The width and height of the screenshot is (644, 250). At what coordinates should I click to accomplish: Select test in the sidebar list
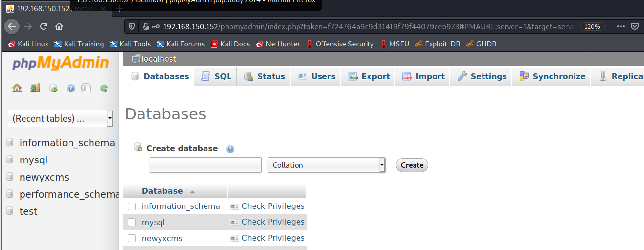coord(28,211)
